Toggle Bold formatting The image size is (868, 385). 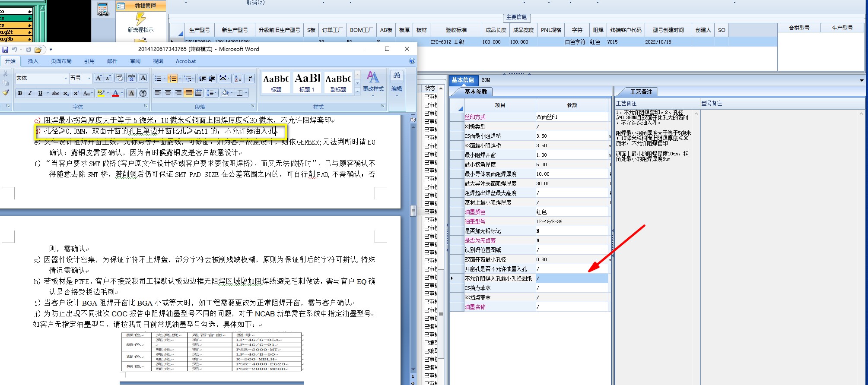pos(20,93)
